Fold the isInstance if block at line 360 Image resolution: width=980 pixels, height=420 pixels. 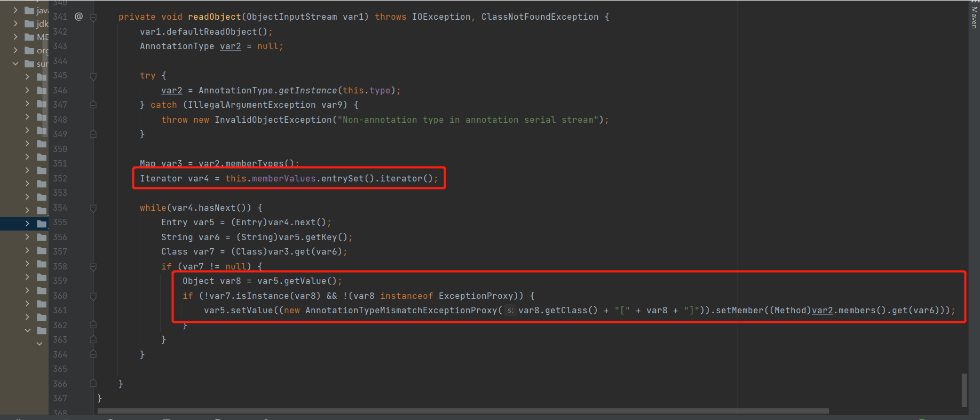(93, 296)
